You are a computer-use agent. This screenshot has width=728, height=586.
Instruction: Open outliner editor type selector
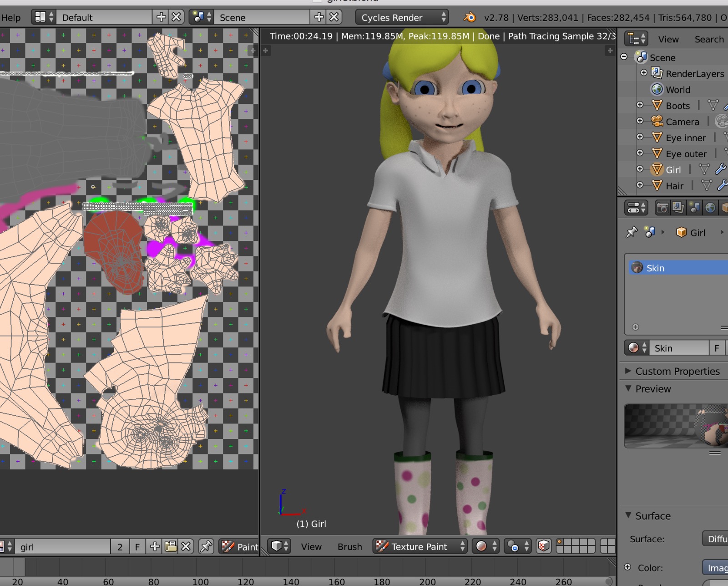coord(636,39)
